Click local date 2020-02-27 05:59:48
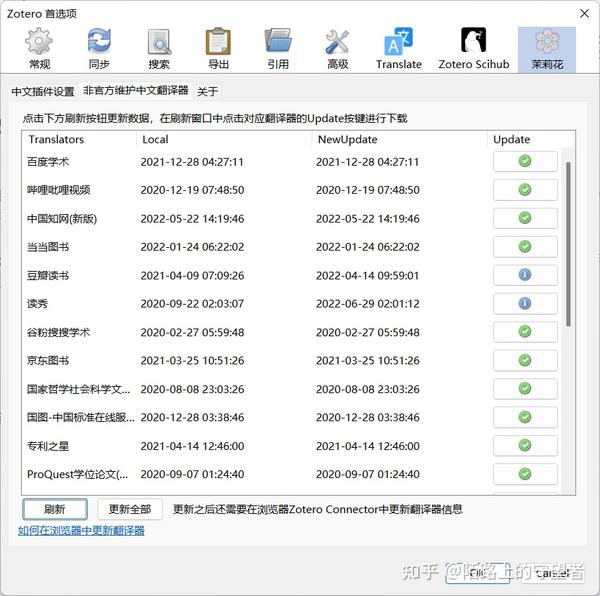This screenshot has width=600, height=596. point(192,332)
